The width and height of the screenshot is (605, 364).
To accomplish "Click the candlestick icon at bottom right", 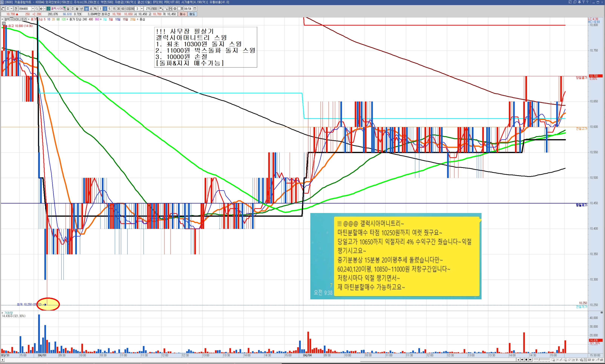I will coord(601,360).
